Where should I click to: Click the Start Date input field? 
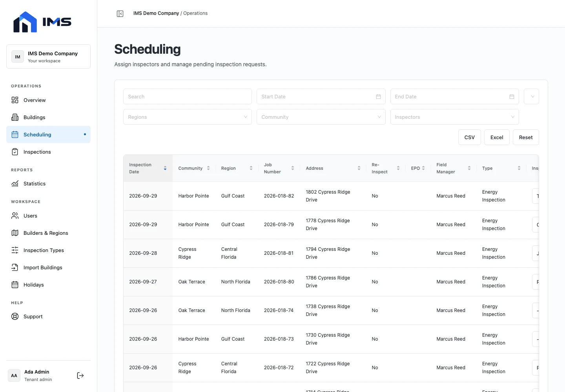click(x=321, y=96)
